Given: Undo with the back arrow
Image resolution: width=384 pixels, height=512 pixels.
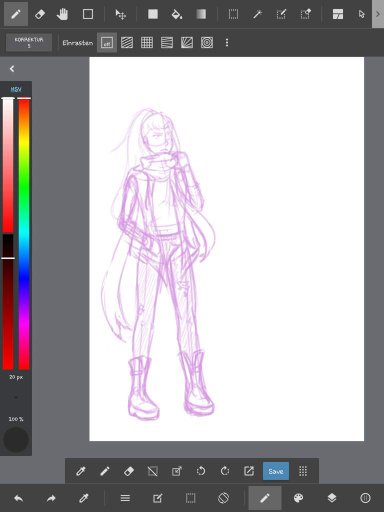Looking at the screenshot, I should click(x=19, y=498).
